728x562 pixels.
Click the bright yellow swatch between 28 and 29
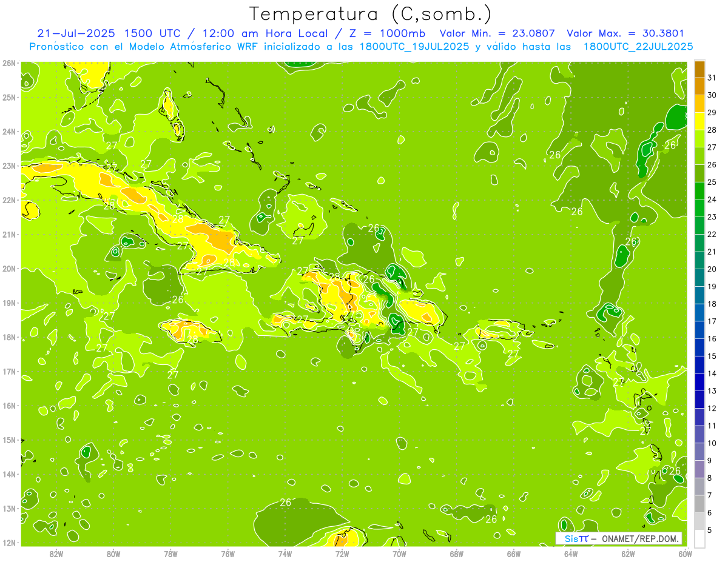699,122
